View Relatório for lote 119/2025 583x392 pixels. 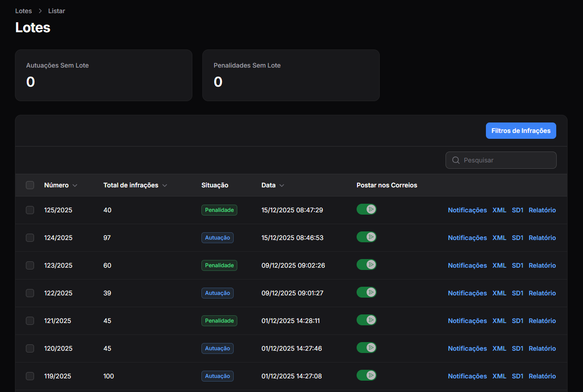(x=542, y=376)
